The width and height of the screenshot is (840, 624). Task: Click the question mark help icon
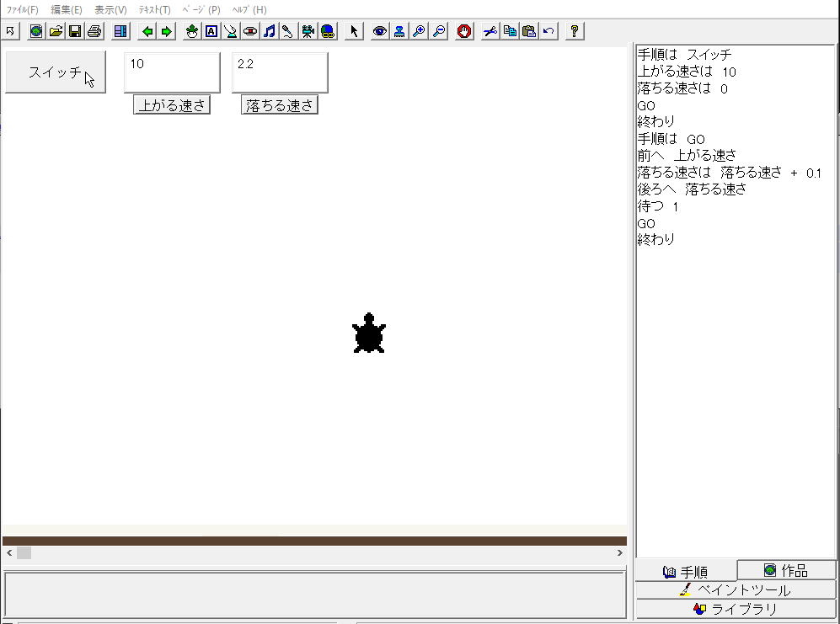pos(575,31)
